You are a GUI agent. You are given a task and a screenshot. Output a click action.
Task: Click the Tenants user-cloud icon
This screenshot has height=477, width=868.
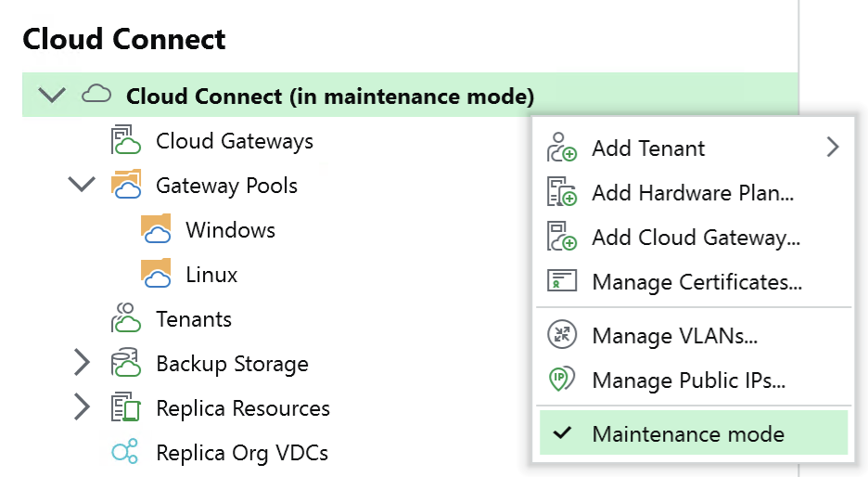tap(126, 318)
